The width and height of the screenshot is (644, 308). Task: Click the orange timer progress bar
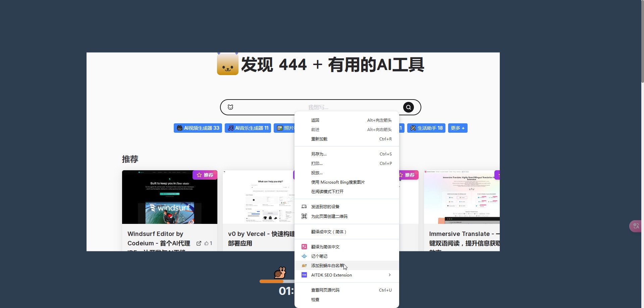click(x=277, y=282)
